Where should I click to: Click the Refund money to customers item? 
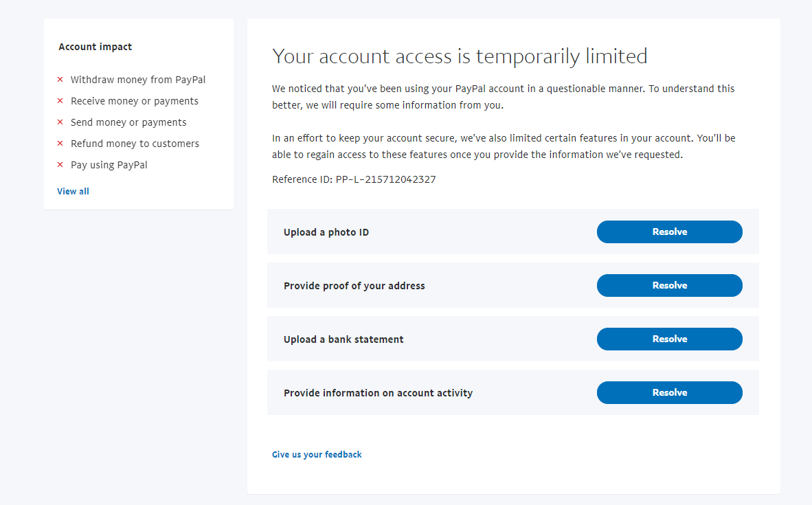click(135, 144)
